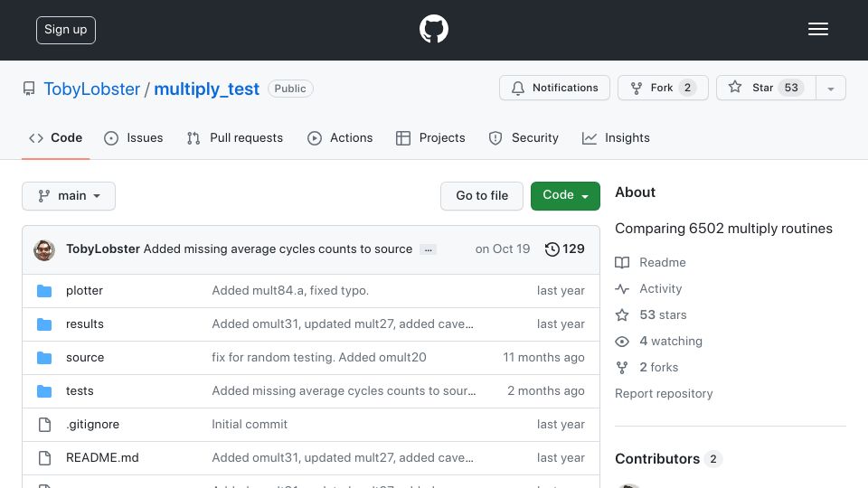Open the green Code dropdown button

565,196
